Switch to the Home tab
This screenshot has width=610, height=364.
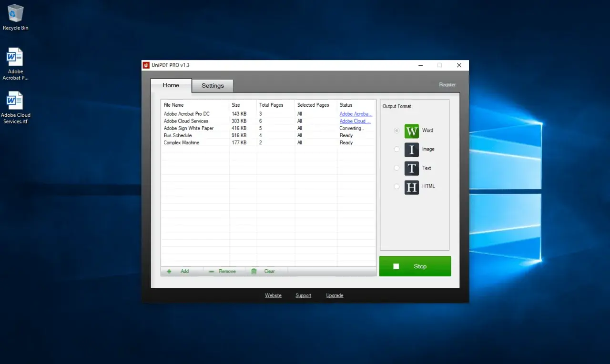point(171,85)
